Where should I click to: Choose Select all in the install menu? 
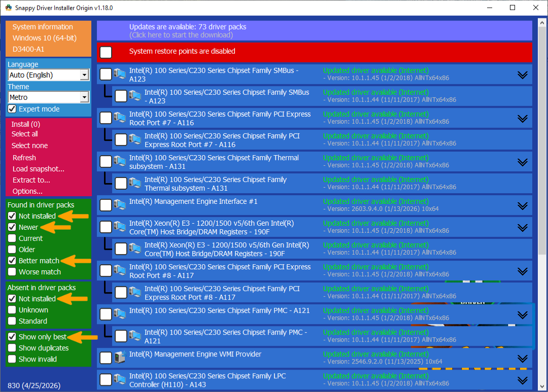tap(24, 134)
